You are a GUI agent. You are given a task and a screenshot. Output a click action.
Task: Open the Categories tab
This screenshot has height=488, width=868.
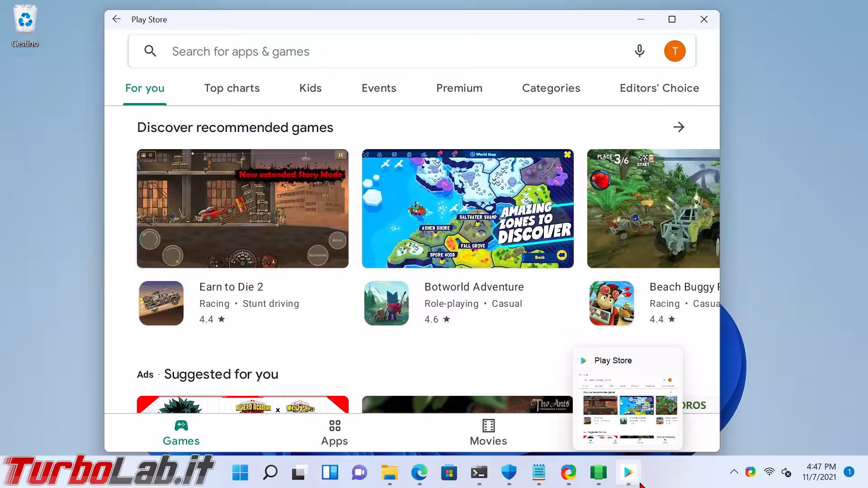(551, 88)
